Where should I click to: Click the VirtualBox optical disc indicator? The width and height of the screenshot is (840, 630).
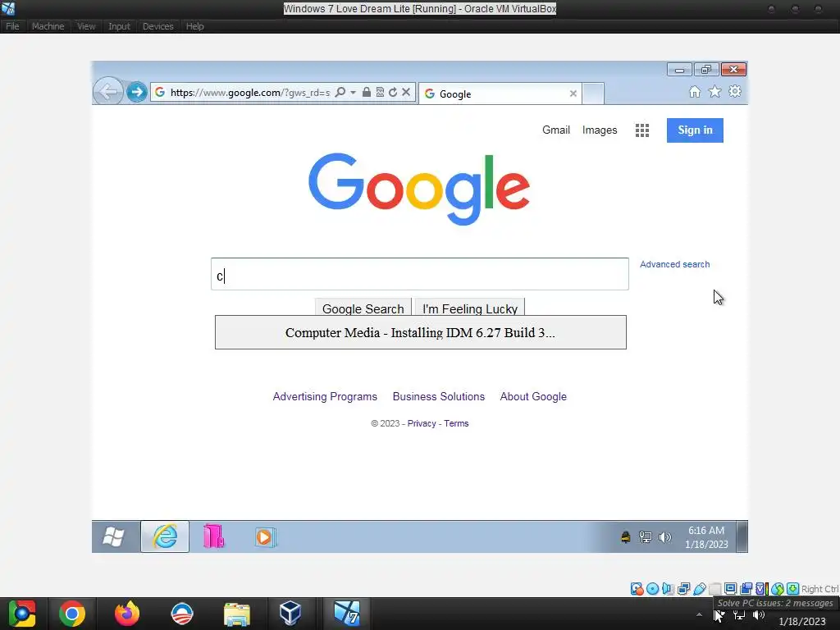[652, 589]
